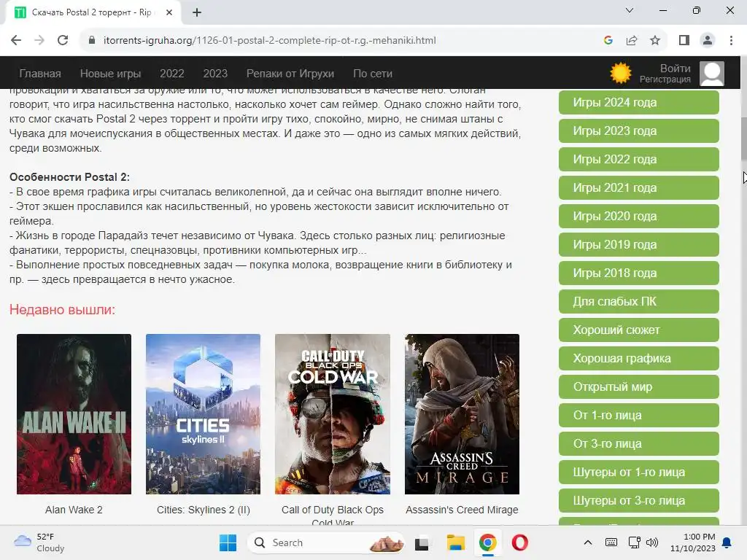
Task: Open network settings tray icon
Action: (634, 542)
